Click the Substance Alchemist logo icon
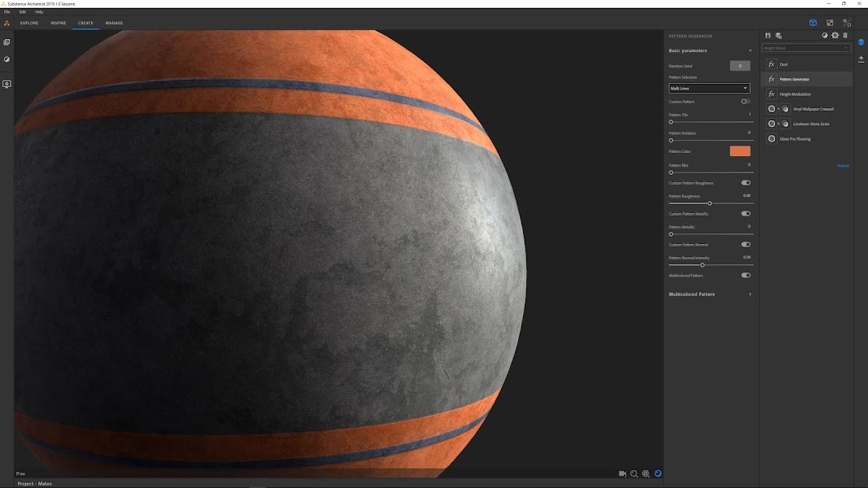 [x=7, y=24]
